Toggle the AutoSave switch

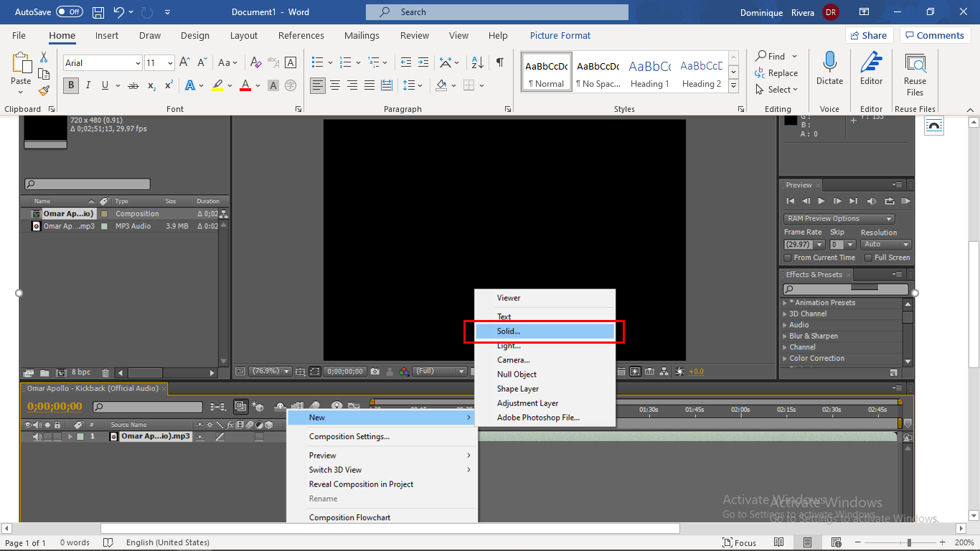(x=69, y=12)
